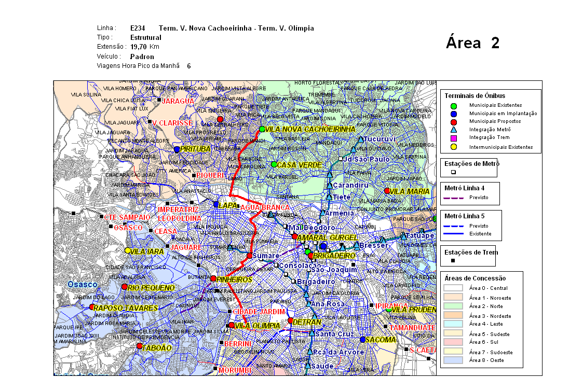Click the red terminal marker at Vila Olímpia

tap(232, 325)
